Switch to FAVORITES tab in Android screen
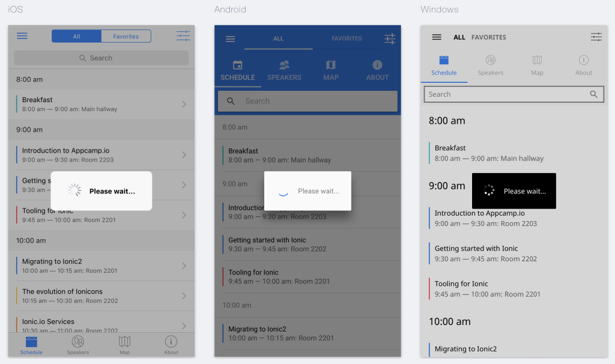Screen dimensions: 615x364 [x=347, y=38]
